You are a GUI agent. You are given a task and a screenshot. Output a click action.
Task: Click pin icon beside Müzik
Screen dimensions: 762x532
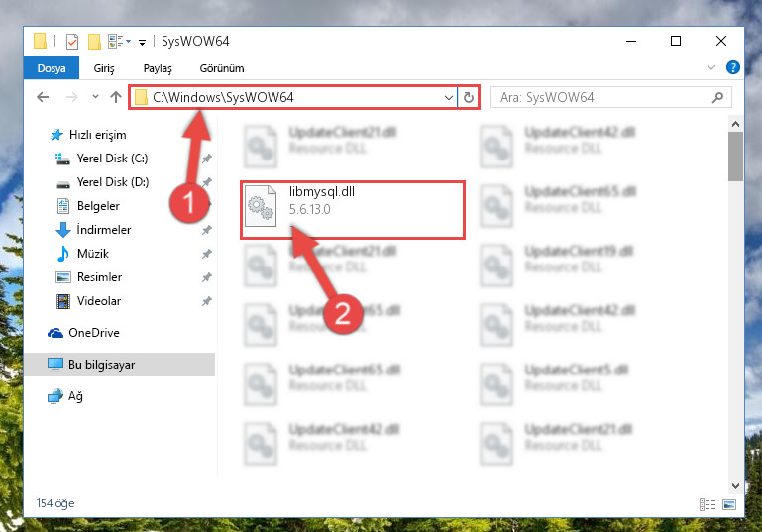point(206,254)
